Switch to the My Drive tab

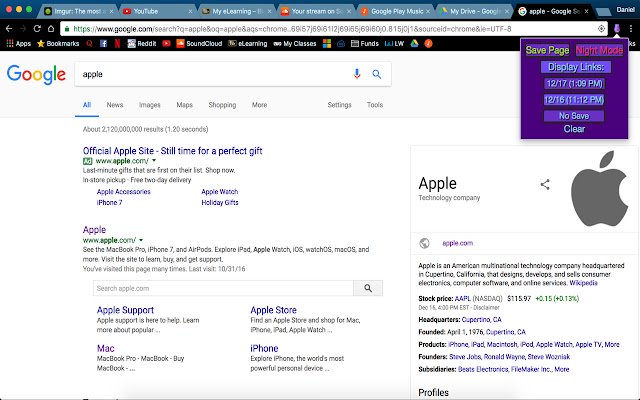pyautogui.click(x=473, y=11)
